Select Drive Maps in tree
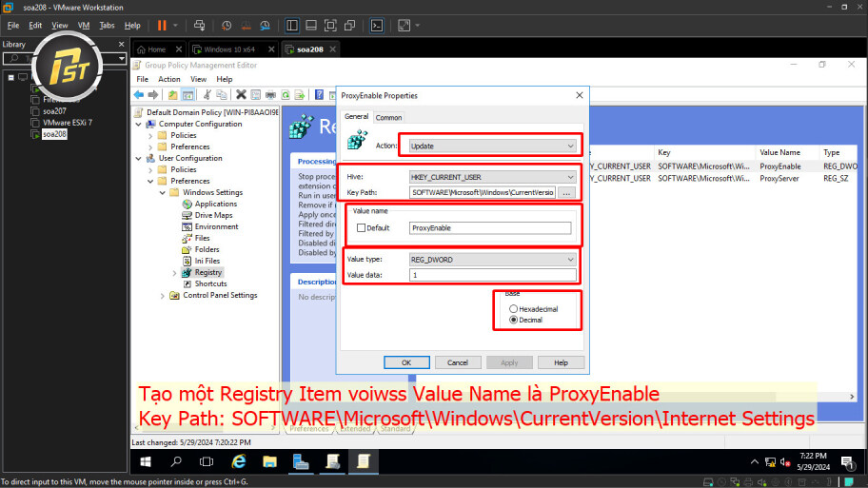This screenshot has width=868, height=488. (x=214, y=215)
